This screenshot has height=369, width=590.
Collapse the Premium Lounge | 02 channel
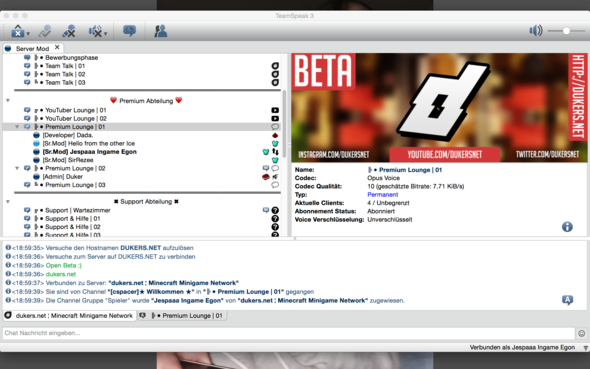coord(17,168)
